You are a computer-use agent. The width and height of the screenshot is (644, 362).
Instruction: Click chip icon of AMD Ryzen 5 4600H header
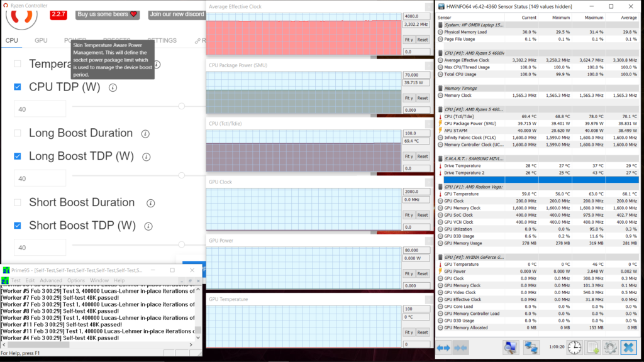(440, 53)
